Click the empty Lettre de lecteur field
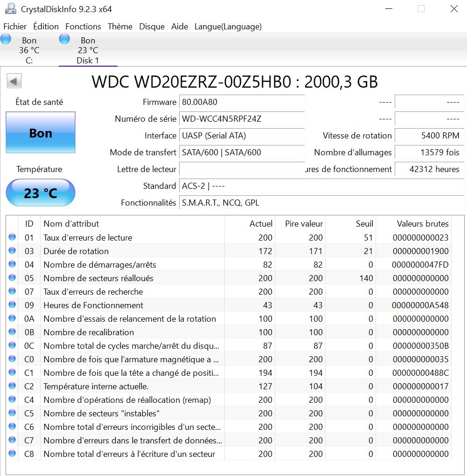Image resolution: width=467 pixels, height=476 pixels. pyautogui.click(x=242, y=169)
